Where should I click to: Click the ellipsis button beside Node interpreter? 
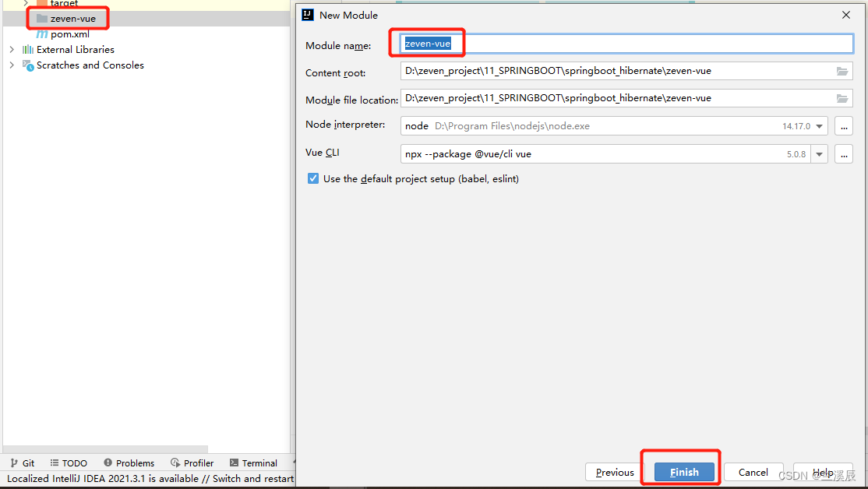844,126
